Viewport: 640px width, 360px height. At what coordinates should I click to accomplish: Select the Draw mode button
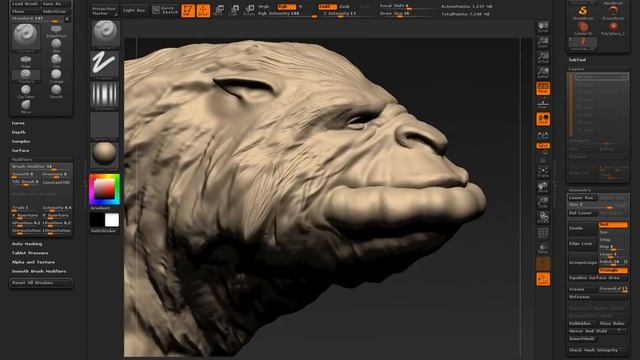(203, 11)
